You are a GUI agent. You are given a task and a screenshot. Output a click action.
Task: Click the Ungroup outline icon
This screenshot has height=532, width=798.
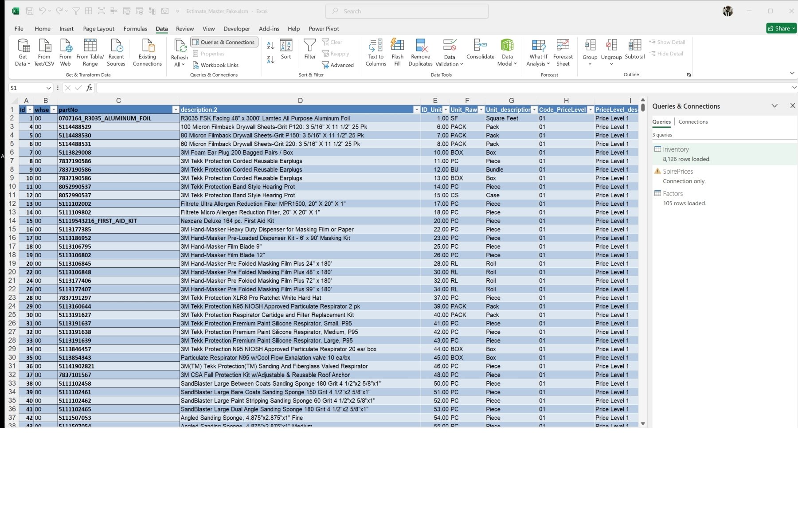611,46
